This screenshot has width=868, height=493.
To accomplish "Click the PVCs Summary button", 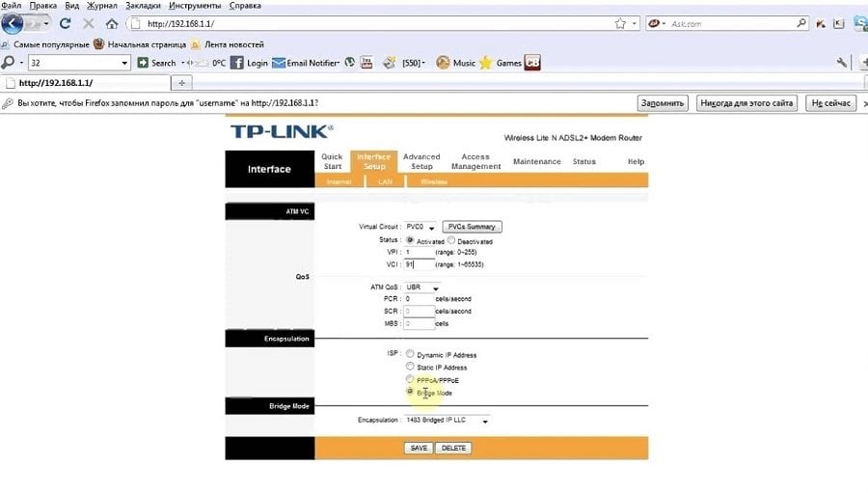I will 472,227.
